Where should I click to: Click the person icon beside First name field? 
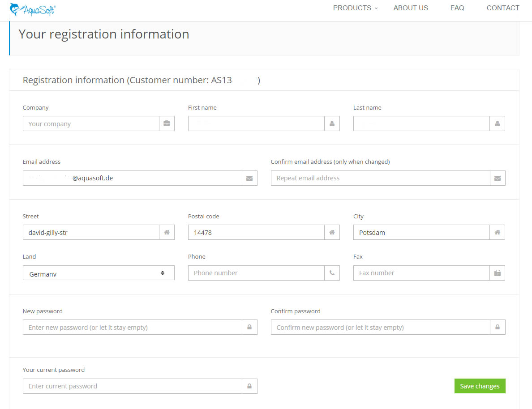tap(332, 124)
